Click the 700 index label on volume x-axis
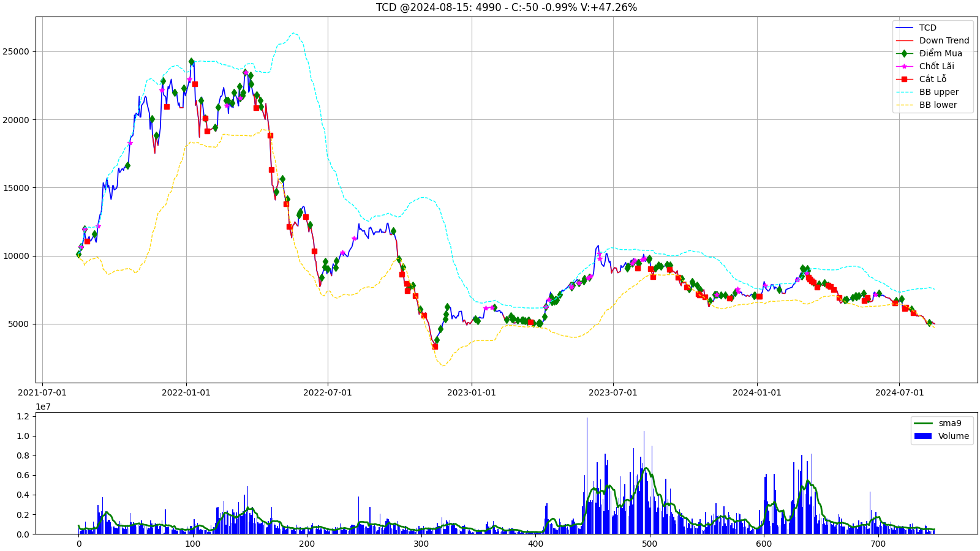This screenshot has height=551, width=980. (878, 544)
